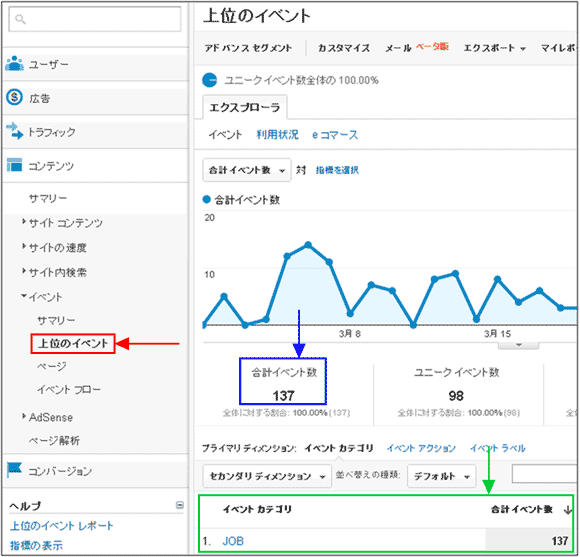Click the コンバージョン flag icon
Image resolution: width=580 pixels, height=557 pixels.
point(14,470)
